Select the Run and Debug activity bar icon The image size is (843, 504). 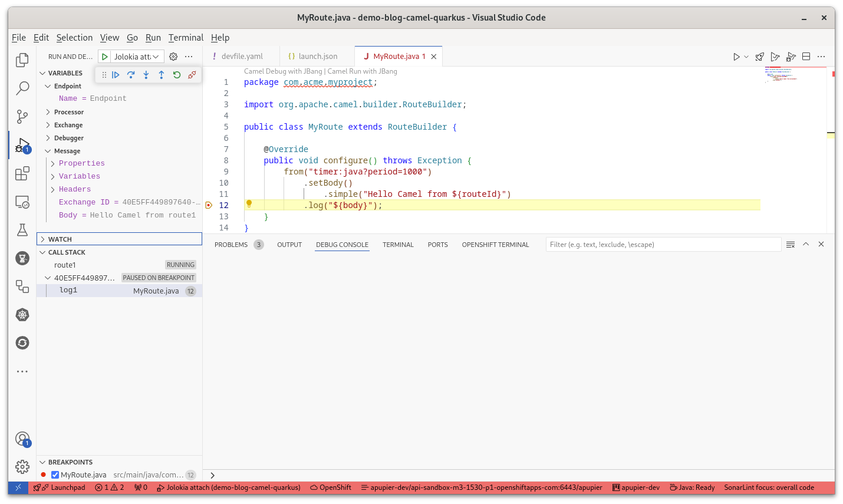point(22,145)
